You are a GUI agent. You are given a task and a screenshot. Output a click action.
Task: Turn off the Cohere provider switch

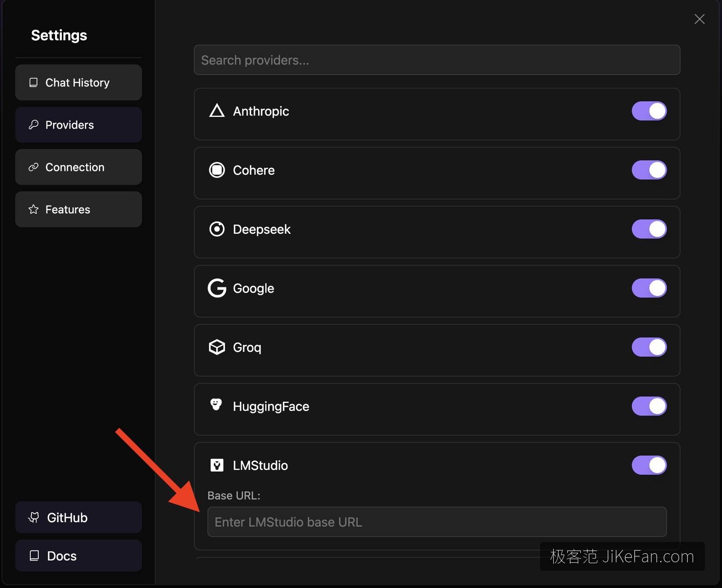click(649, 170)
